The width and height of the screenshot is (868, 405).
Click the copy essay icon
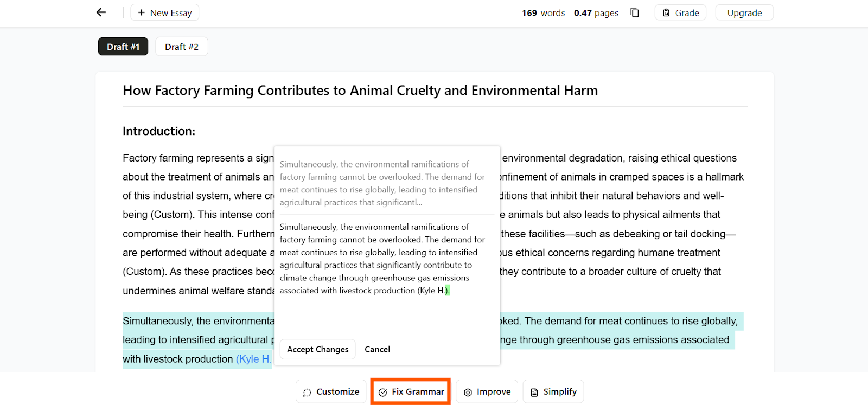coord(635,12)
